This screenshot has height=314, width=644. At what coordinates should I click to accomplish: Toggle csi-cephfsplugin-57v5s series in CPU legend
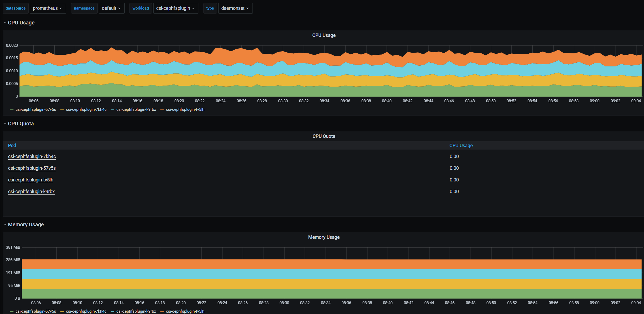coord(36,109)
